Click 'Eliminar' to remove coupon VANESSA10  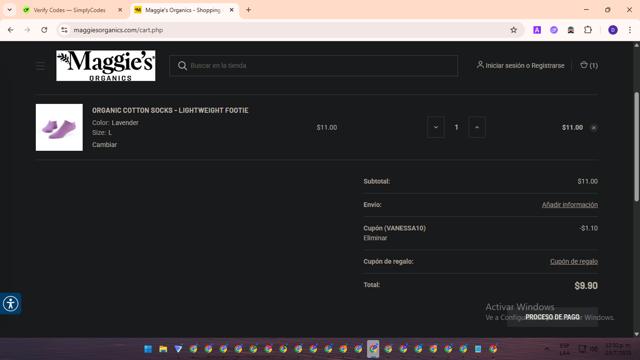click(375, 238)
